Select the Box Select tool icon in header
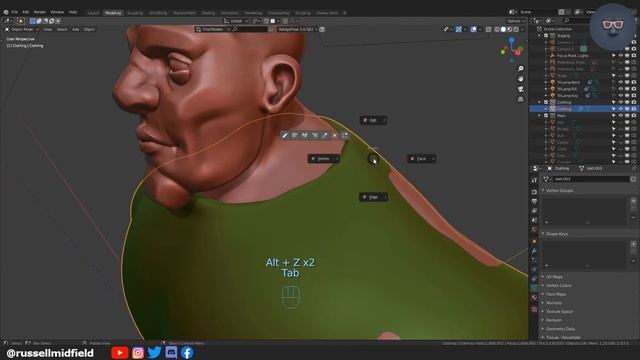Viewport: 640px width, 360px height. click(x=32, y=21)
